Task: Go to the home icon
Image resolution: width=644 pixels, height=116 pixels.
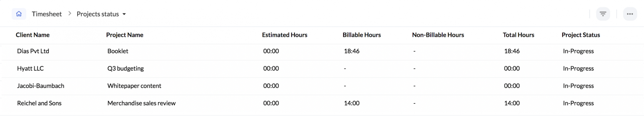Action: click(x=19, y=14)
